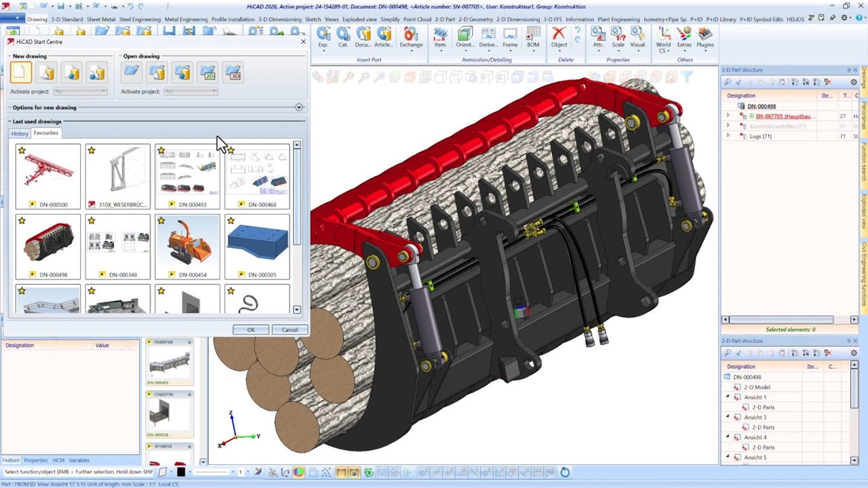Screen dimensions: 868x488
Task: Open the Extras tool
Action: pos(684,37)
